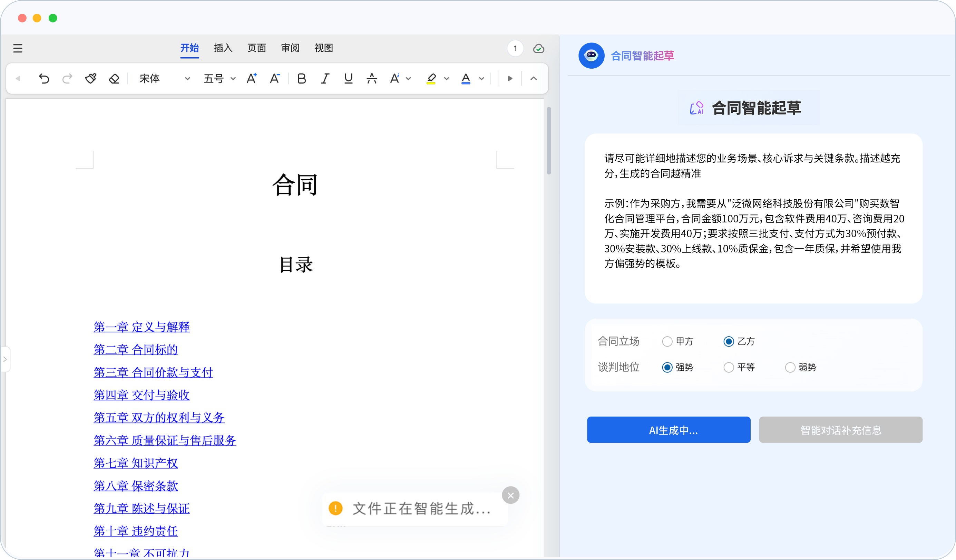This screenshot has height=560, width=956.
Task: Apply the blue font color A
Action: click(x=466, y=79)
